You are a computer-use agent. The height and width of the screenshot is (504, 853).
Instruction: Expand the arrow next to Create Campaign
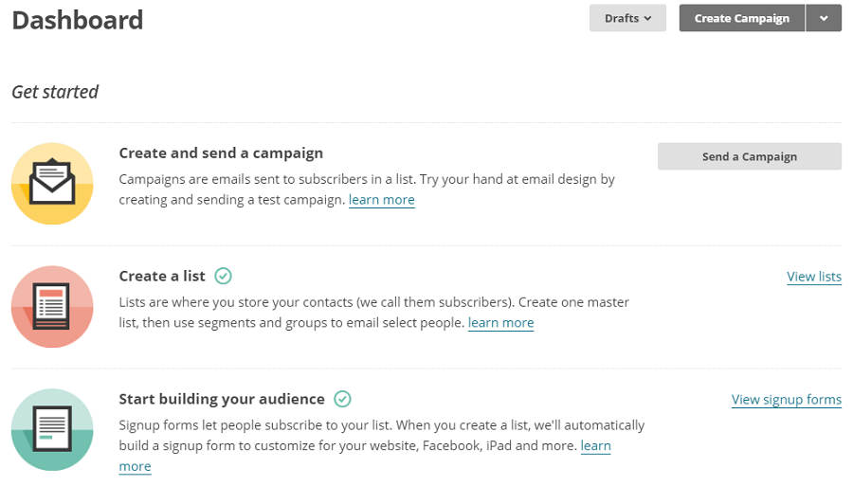point(824,18)
